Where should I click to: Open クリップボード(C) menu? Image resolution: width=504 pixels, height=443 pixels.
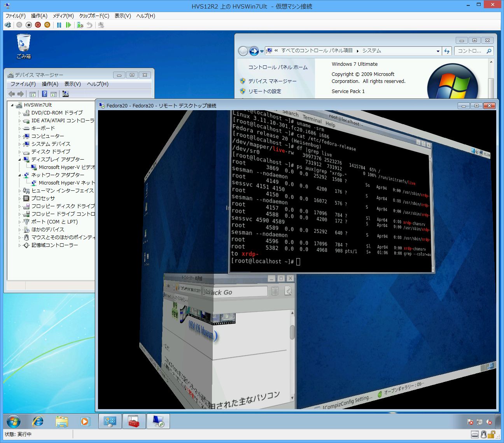[94, 16]
